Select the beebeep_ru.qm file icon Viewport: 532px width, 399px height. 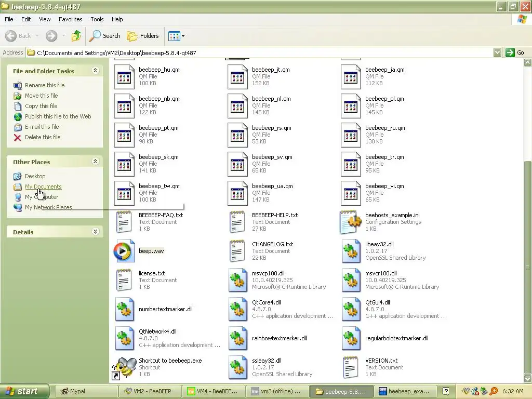pos(351,135)
